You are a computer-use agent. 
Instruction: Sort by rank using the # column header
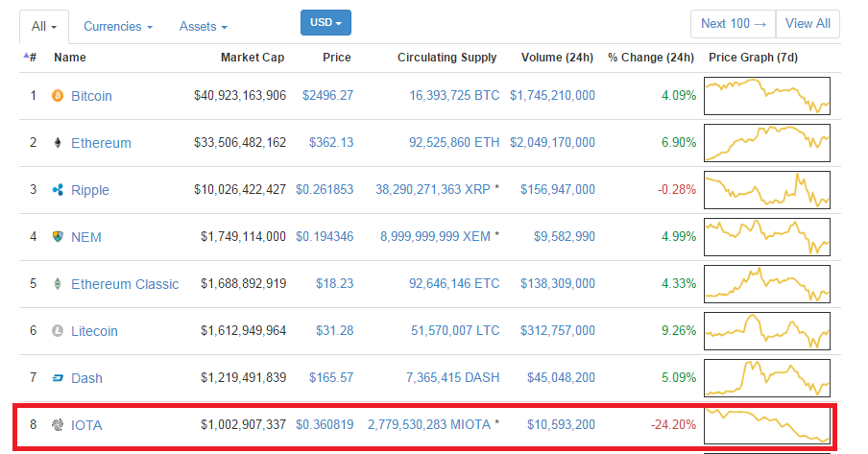click(31, 57)
